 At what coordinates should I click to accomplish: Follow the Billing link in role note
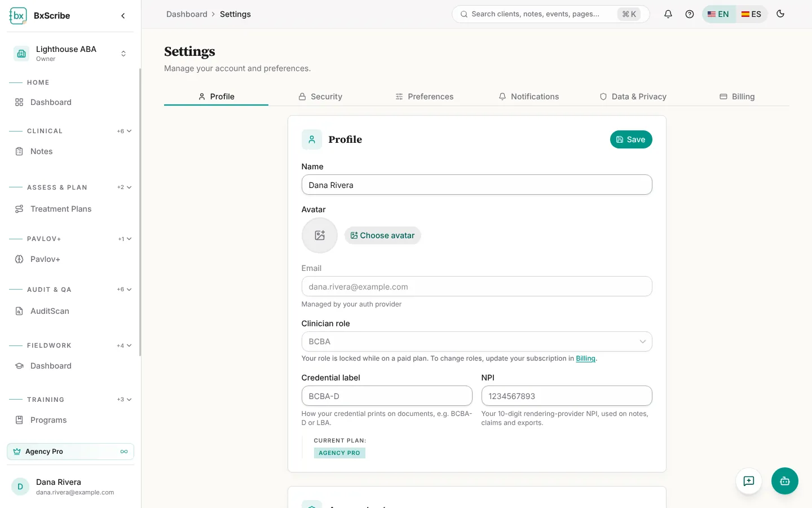[x=585, y=358]
